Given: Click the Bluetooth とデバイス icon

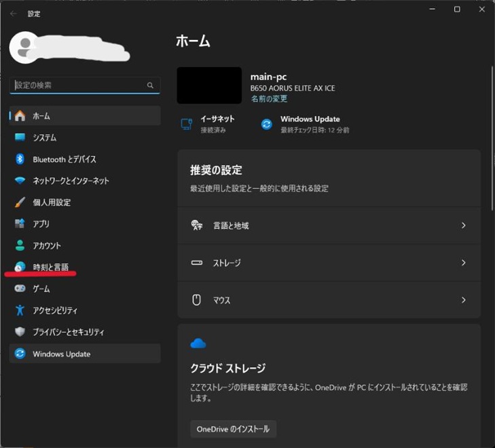Looking at the screenshot, I should 20,159.
